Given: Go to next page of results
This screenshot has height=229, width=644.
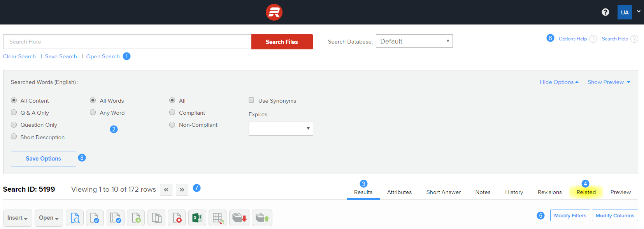Looking at the screenshot, I should [182, 190].
